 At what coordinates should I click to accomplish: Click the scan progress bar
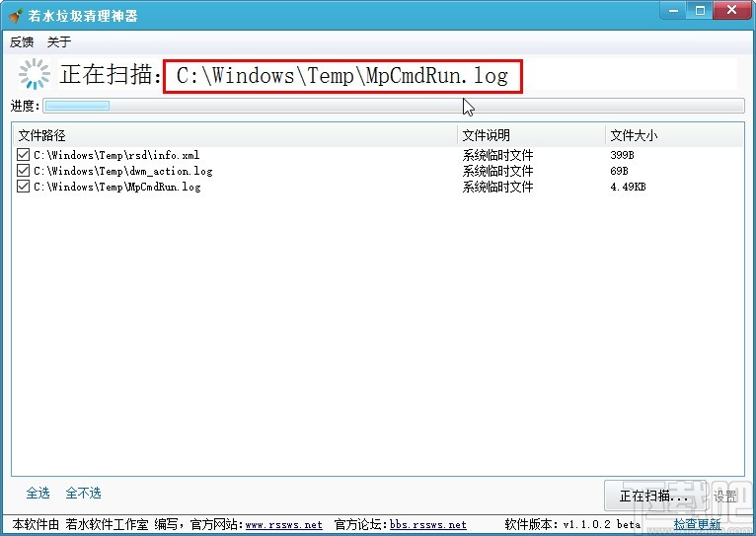pyautogui.click(x=394, y=106)
